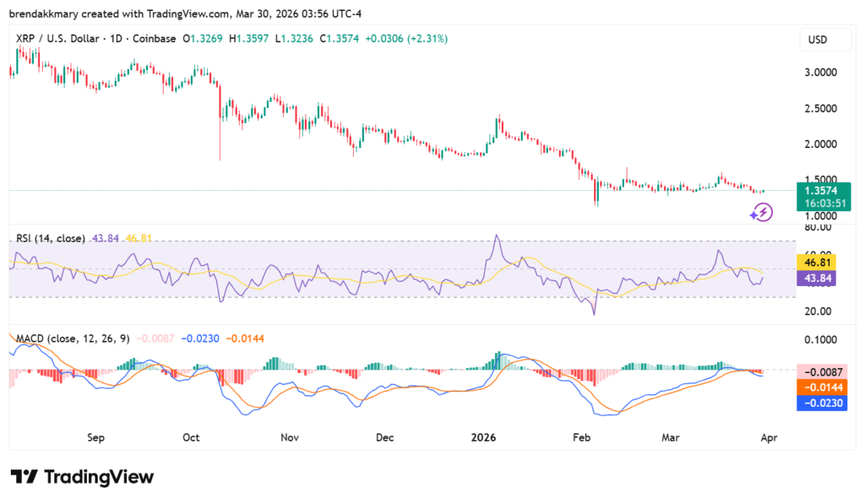
Task: Click the Coinbase exchange name in the legend
Action: pyautogui.click(x=153, y=39)
